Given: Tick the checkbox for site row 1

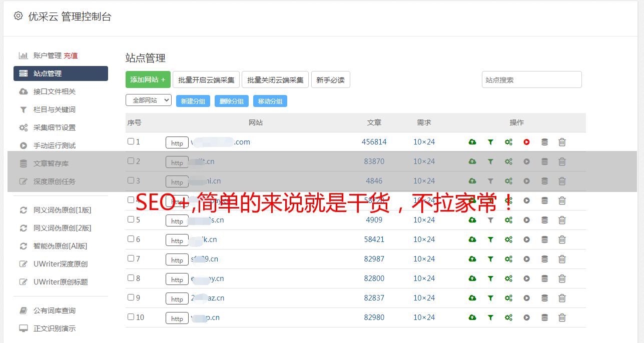Looking at the screenshot, I should [131, 141].
